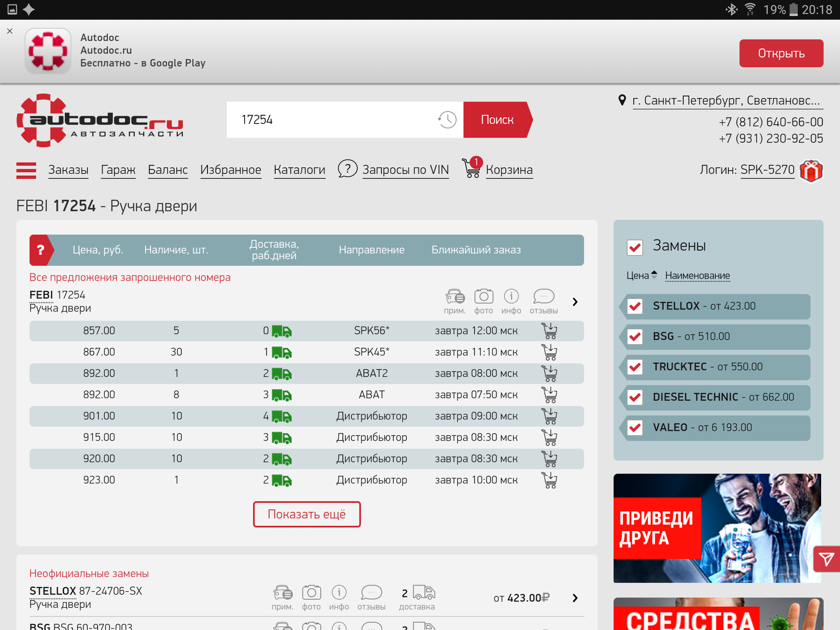Image resolution: width=840 pixels, height=630 pixels.
Task: Tap the battery 19% indicator
Action: pyautogui.click(x=781, y=9)
